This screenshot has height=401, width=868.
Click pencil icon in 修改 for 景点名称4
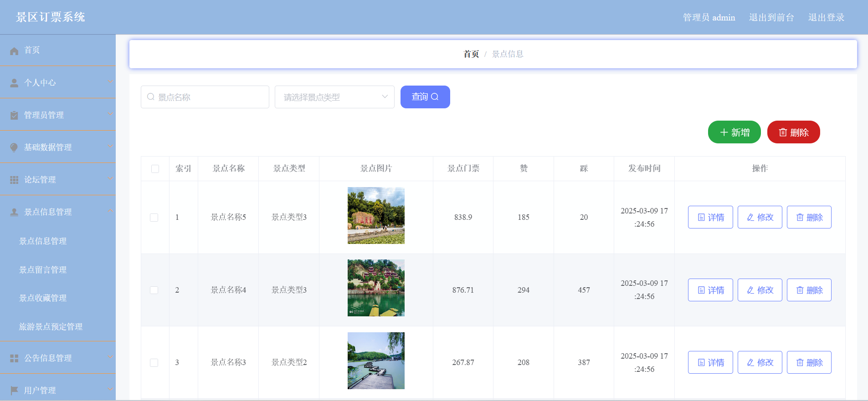point(750,290)
